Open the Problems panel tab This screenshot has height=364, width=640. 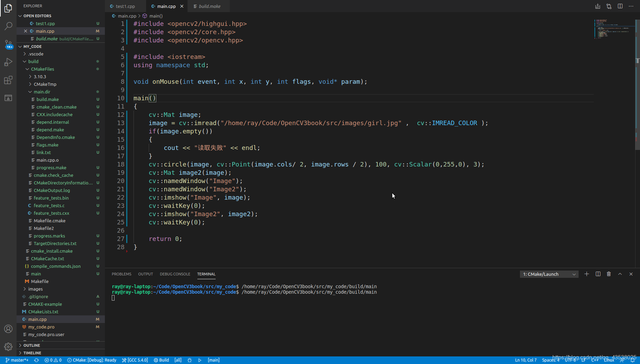point(121,274)
